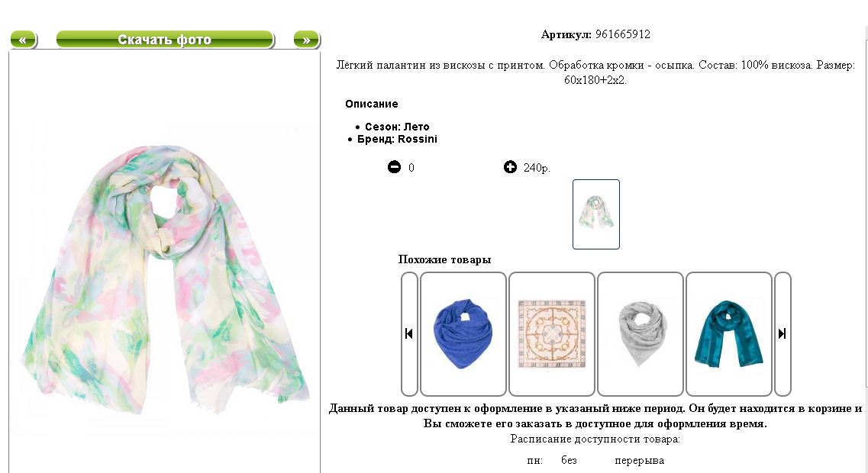The width and height of the screenshot is (868, 473).
Task: Go to previous photo with « button
Action: pos(23,39)
